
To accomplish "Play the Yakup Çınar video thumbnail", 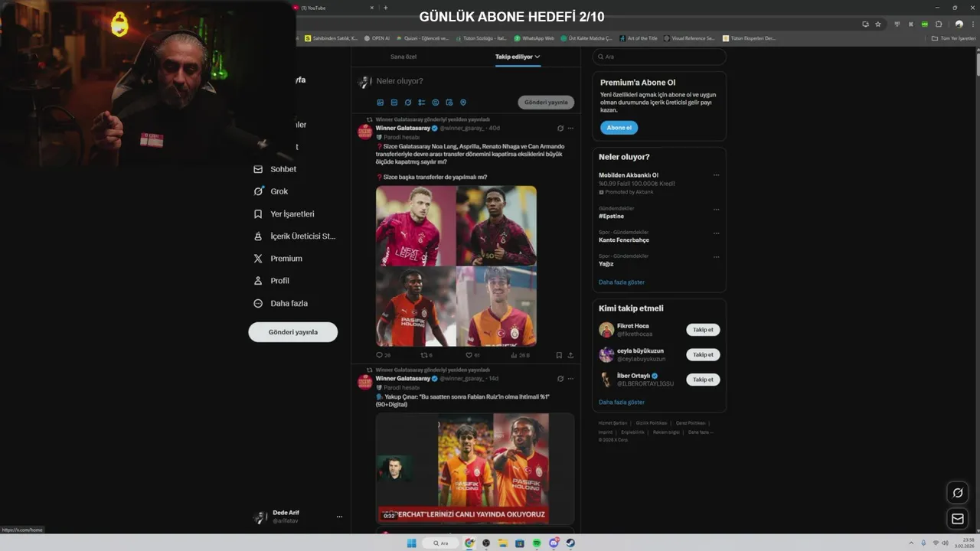I will coord(475,468).
